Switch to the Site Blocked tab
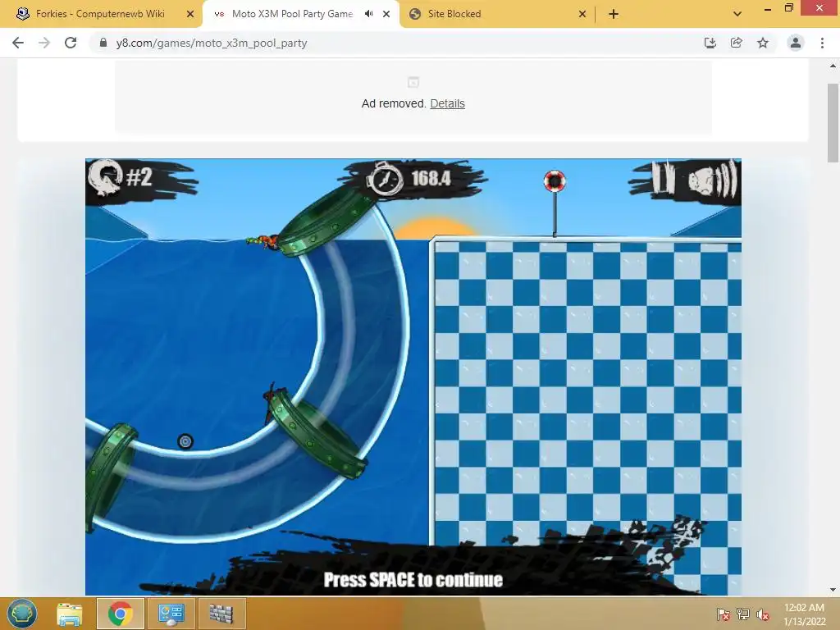This screenshot has width=840, height=630. tap(454, 14)
